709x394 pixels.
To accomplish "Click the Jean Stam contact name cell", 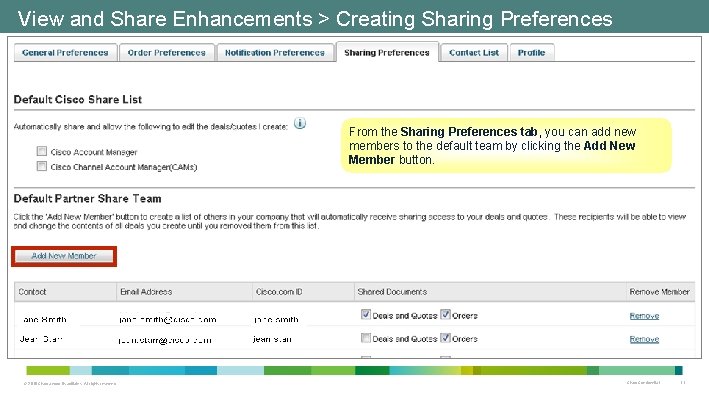I will click(41, 339).
